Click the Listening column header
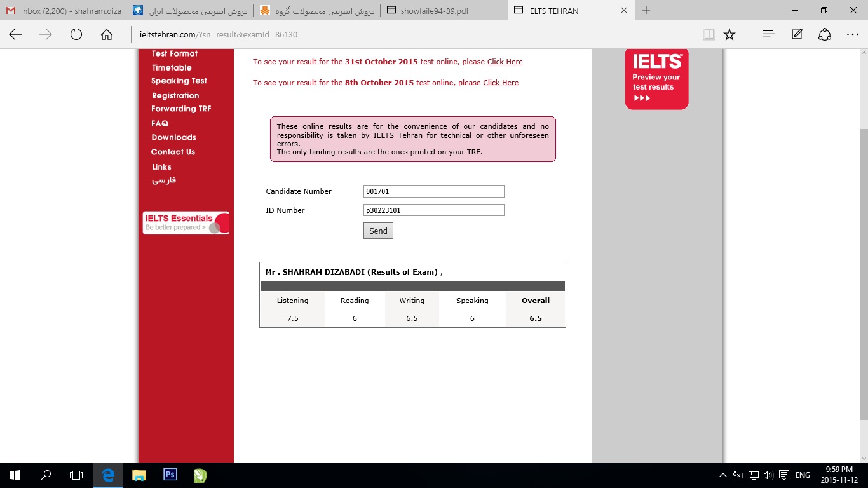Viewport: 868px width, 488px height. tap(292, 301)
